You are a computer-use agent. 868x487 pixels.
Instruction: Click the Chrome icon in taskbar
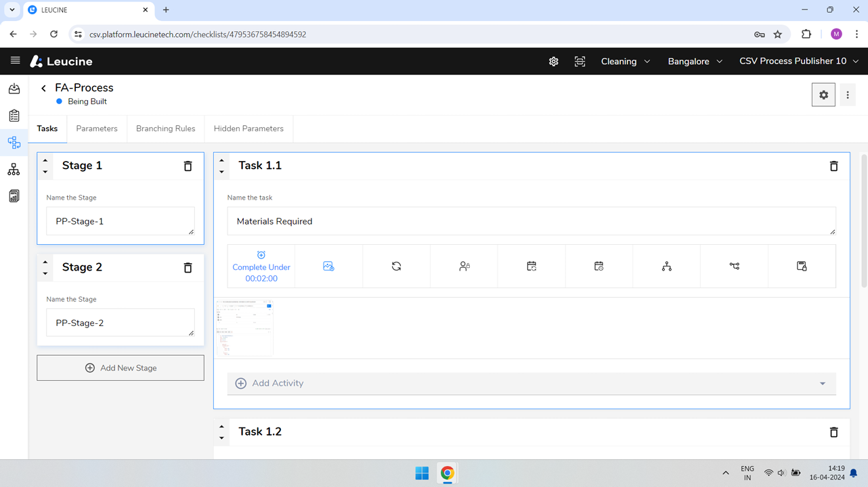click(x=448, y=473)
